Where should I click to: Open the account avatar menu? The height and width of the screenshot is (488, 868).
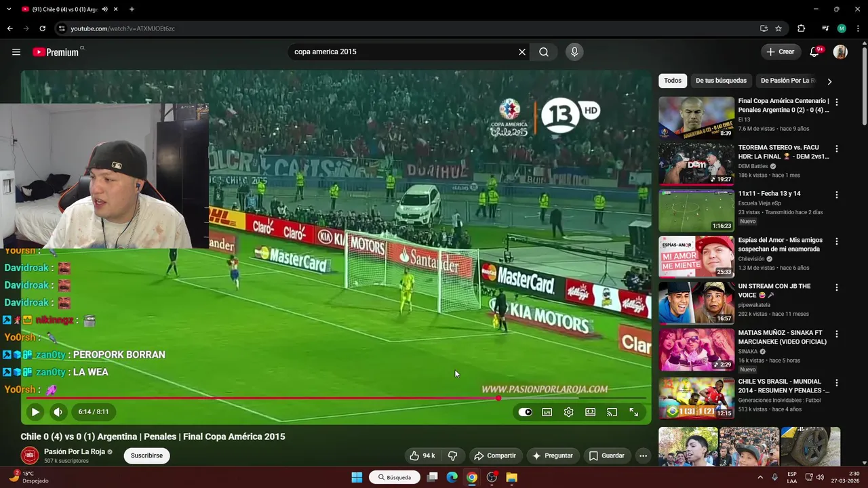[840, 52]
